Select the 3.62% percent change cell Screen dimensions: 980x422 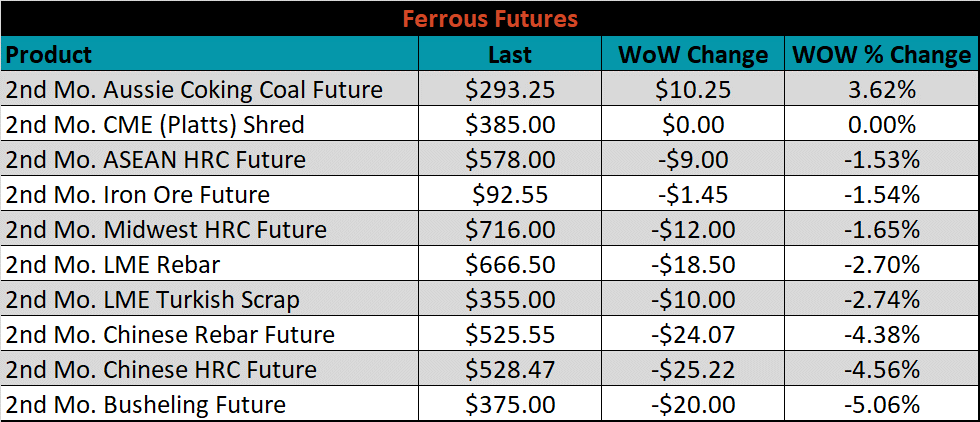click(882, 89)
